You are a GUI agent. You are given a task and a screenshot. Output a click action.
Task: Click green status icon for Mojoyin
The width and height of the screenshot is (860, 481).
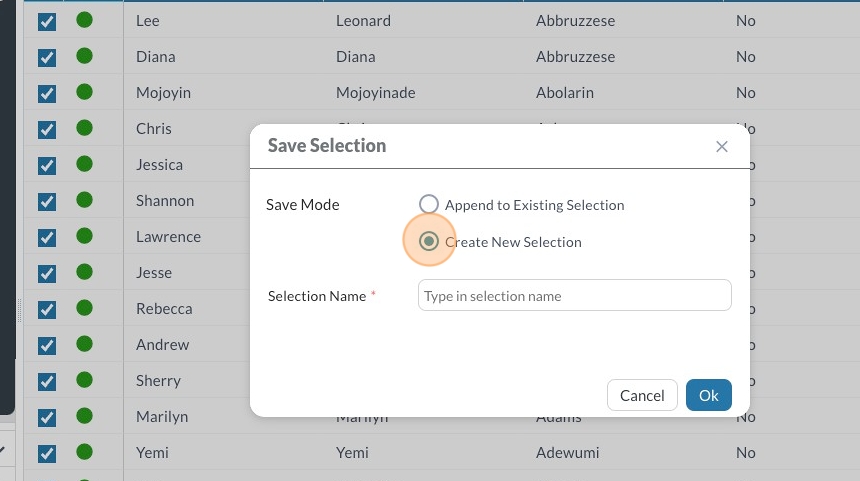click(x=85, y=92)
